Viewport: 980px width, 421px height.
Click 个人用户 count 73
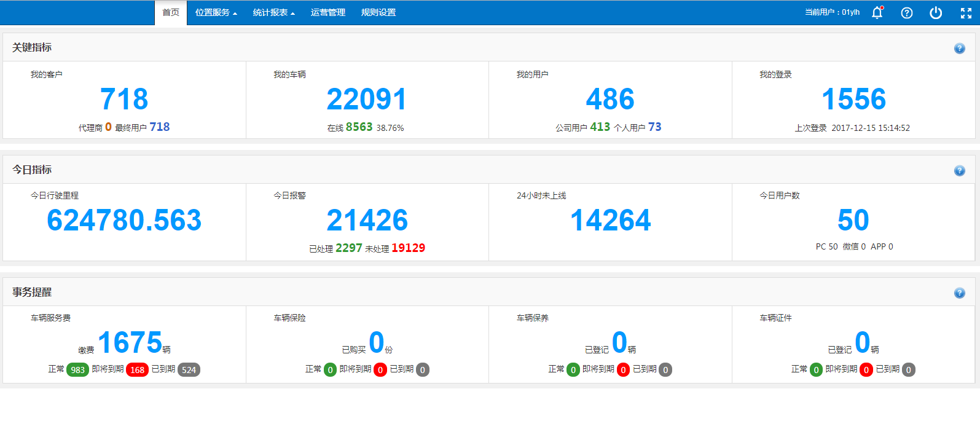(655, 127)
